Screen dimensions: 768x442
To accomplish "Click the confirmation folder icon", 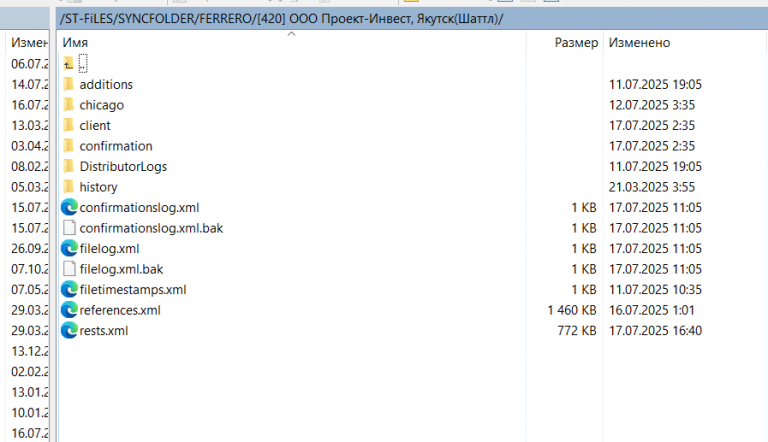I will 69,146.
